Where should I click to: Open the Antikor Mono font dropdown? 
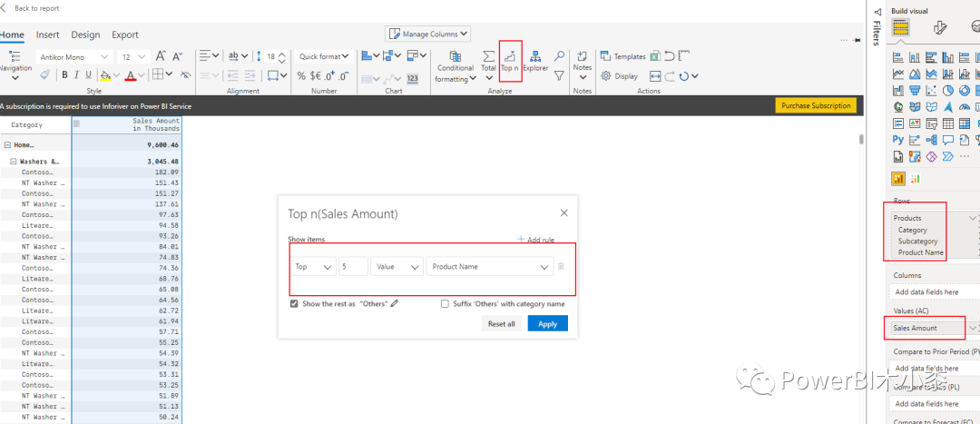coord(74,56)
